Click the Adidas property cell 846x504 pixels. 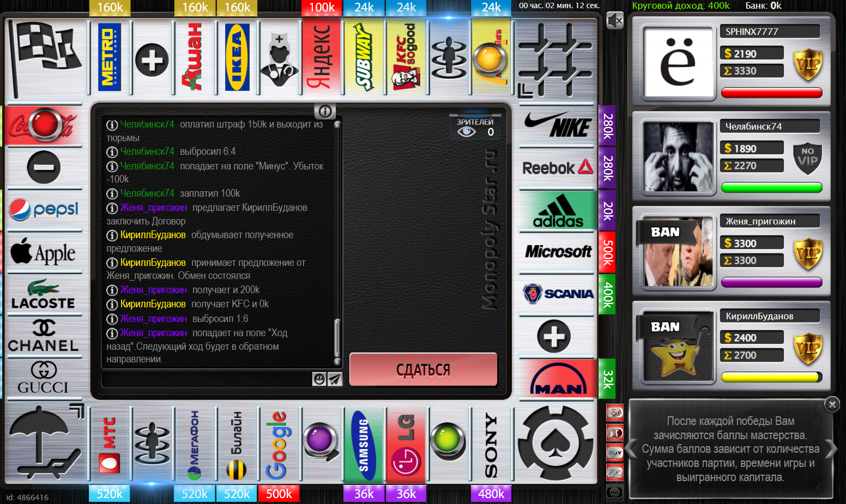(x=557, y=210)
